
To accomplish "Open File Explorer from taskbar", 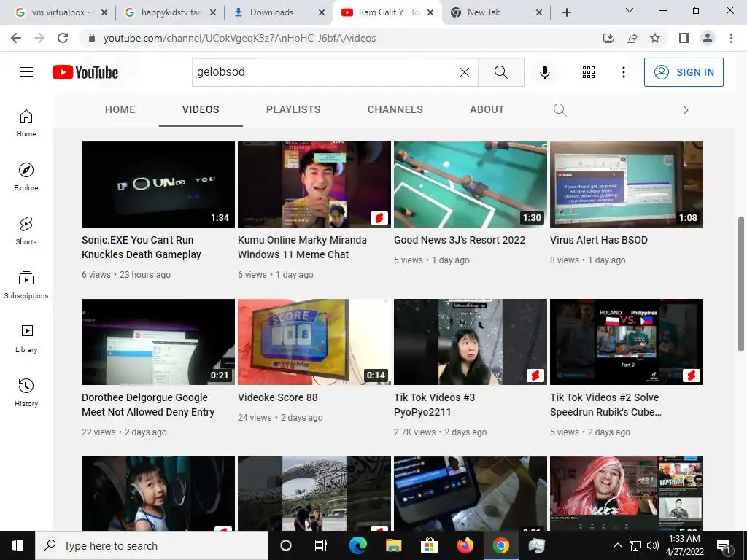I will 393,545.
